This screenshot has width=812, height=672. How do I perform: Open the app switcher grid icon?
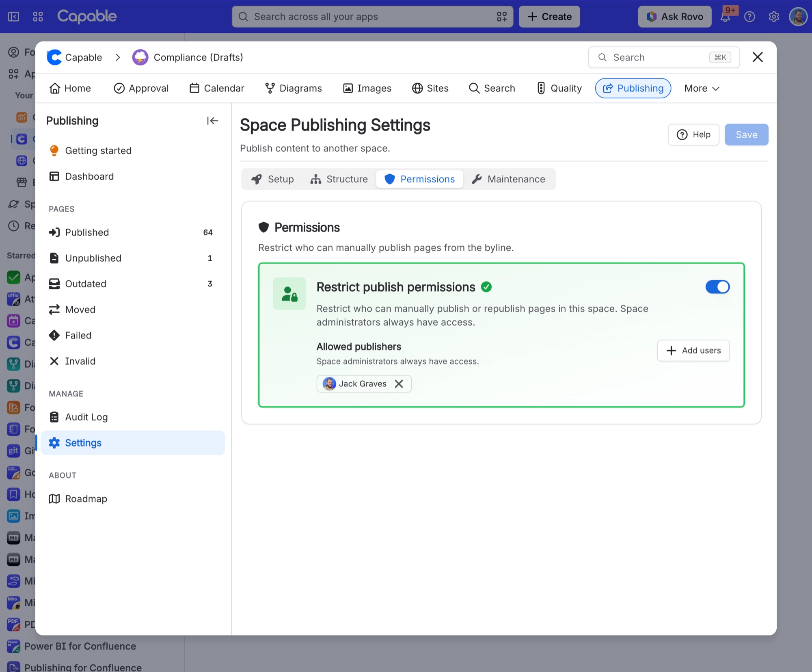pyautogui.click(x=38, y=17)
